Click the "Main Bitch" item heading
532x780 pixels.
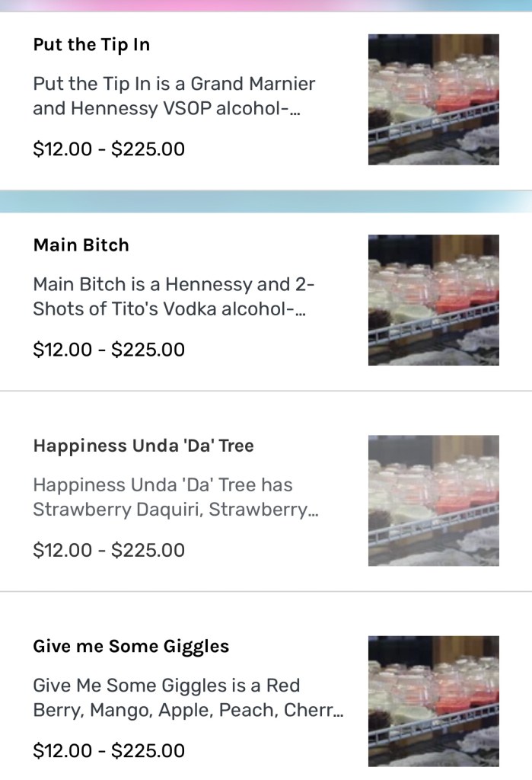pos(81,245)
